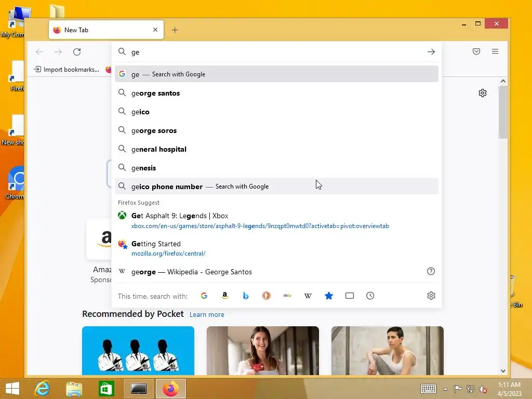The image size is (532, 399).
Task: Open Pocket article with seated person thumbnail
Action: 388,351
